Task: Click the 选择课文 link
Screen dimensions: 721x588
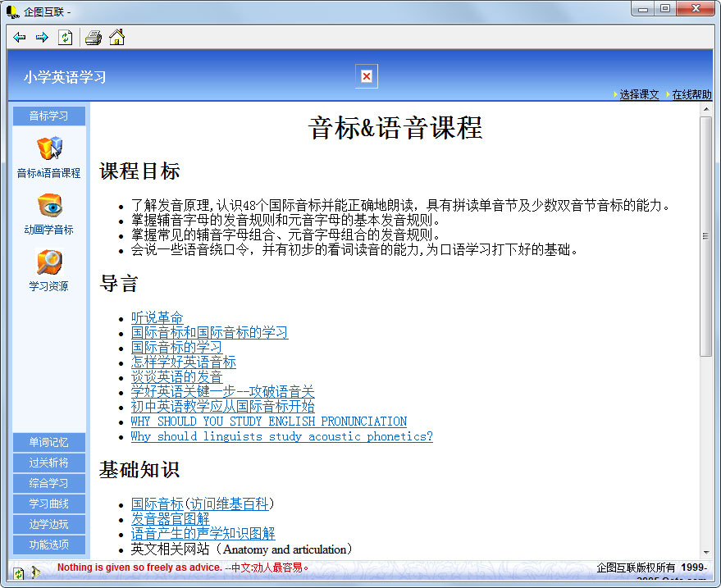Action: tap(639, 94)
